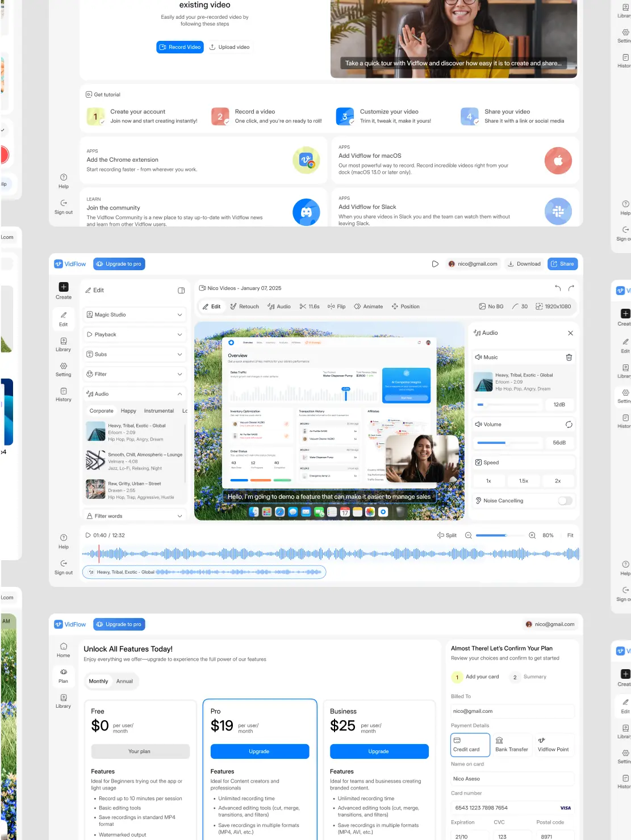Toggle the Noise Cancelling switch

pyautogui.click(x=565, y=501)
